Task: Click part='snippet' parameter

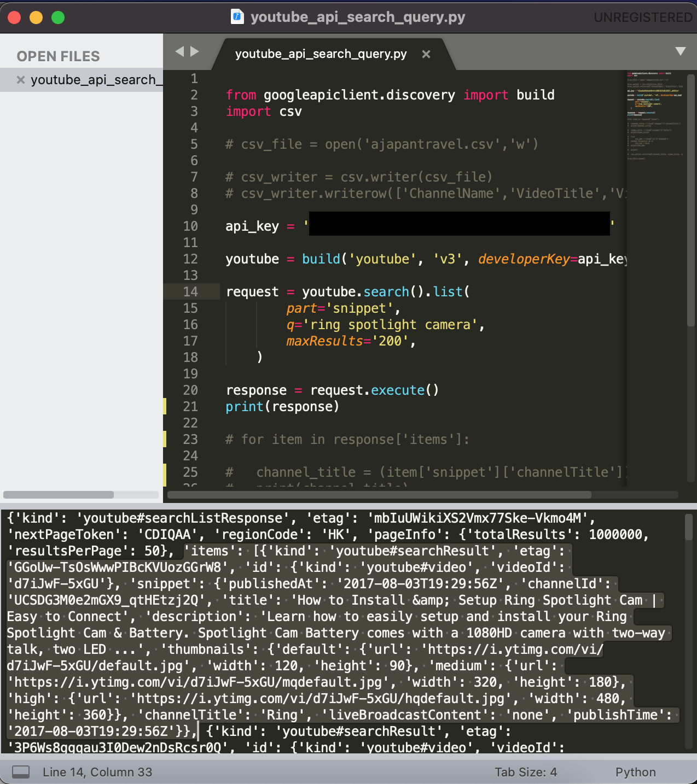Action: tap(340, 308)
